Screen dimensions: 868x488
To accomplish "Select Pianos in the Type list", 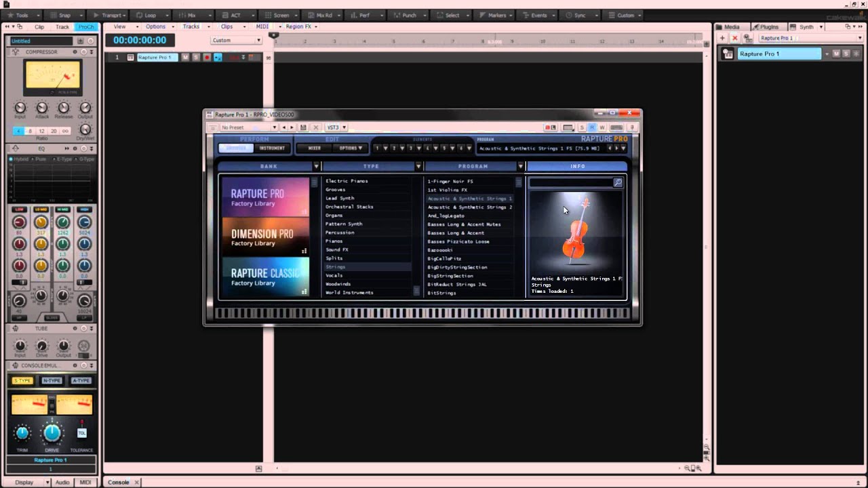I will click(x=334, y=241).
